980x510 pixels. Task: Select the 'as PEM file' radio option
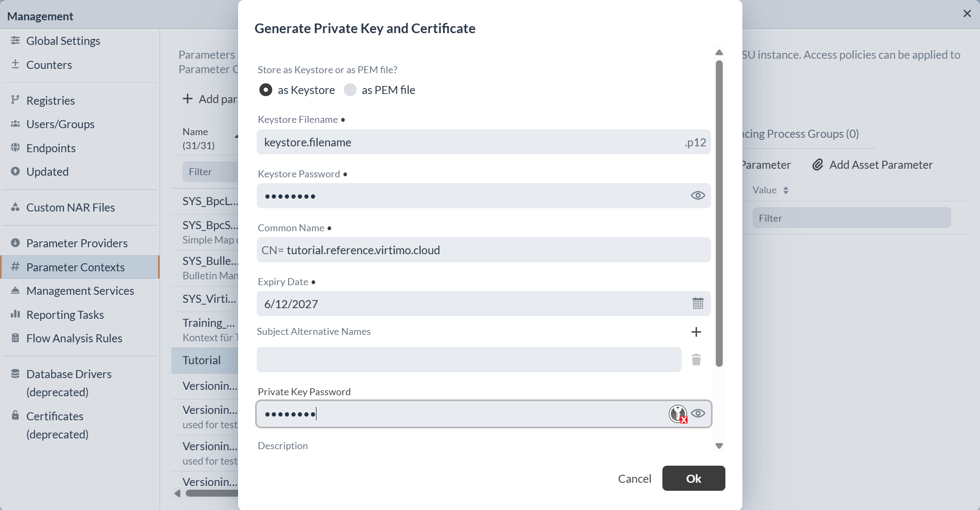pos(350,90)
